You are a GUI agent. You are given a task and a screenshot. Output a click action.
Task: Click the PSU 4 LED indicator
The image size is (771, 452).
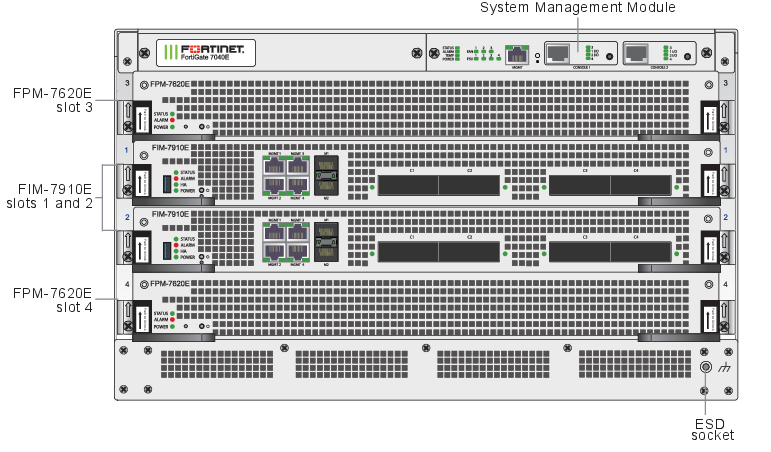(499, 59)
